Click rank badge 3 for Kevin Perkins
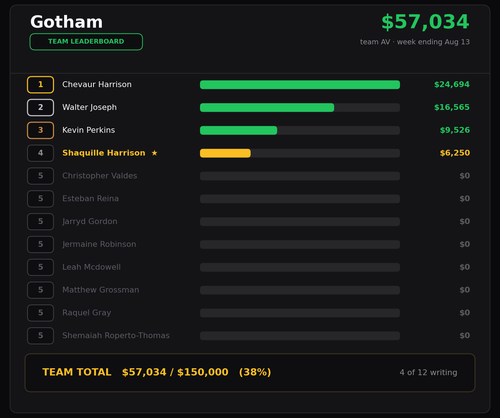 pyautogui.click(x=40, y=130)
